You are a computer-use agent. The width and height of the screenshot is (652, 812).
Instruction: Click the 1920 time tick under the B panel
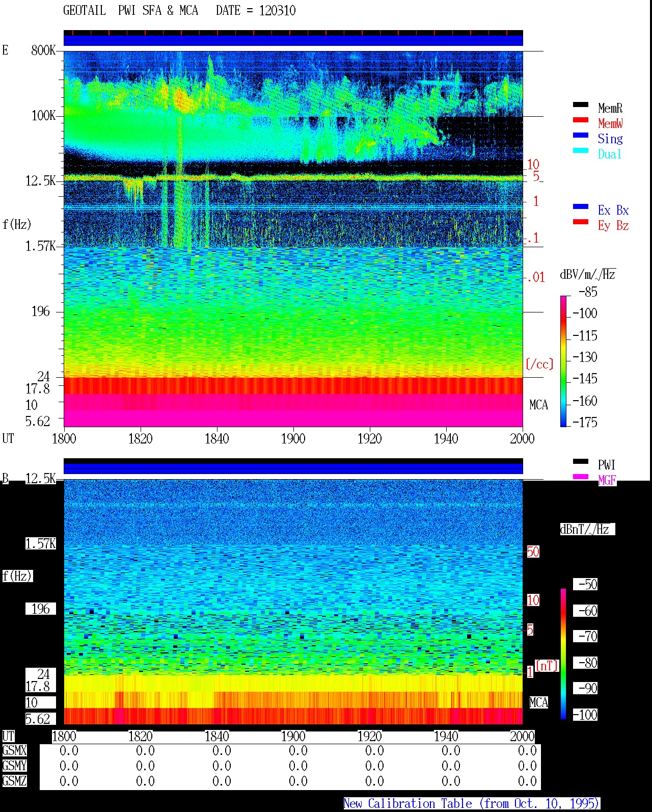click(x=370, y=736)
